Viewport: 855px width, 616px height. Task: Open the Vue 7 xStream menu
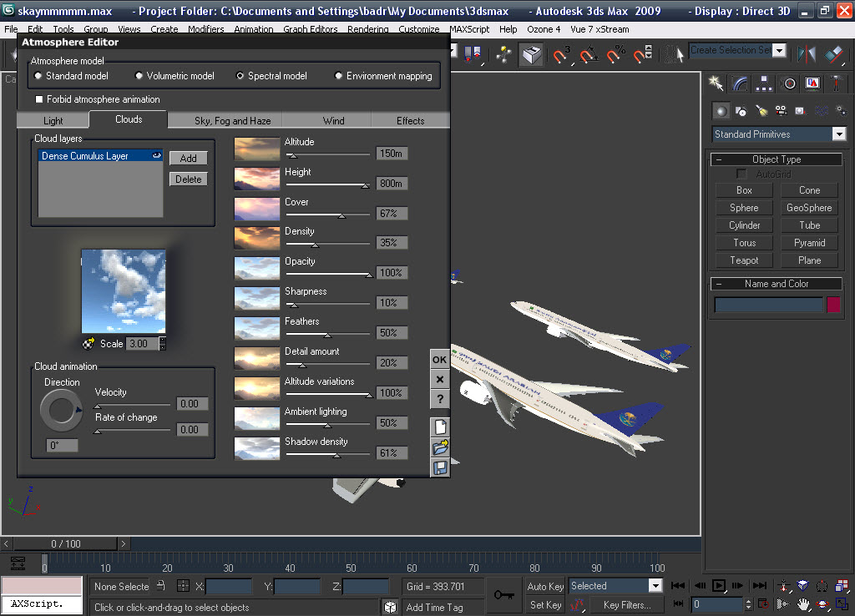tap(600, 29)
